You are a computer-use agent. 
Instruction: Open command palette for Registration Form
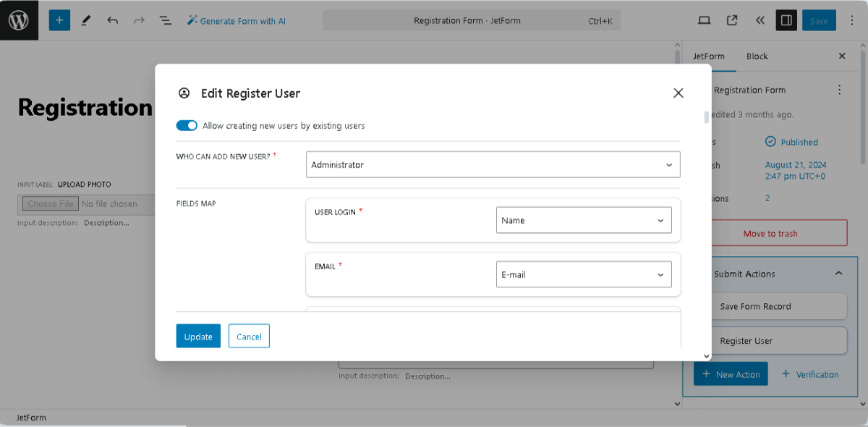471,21
